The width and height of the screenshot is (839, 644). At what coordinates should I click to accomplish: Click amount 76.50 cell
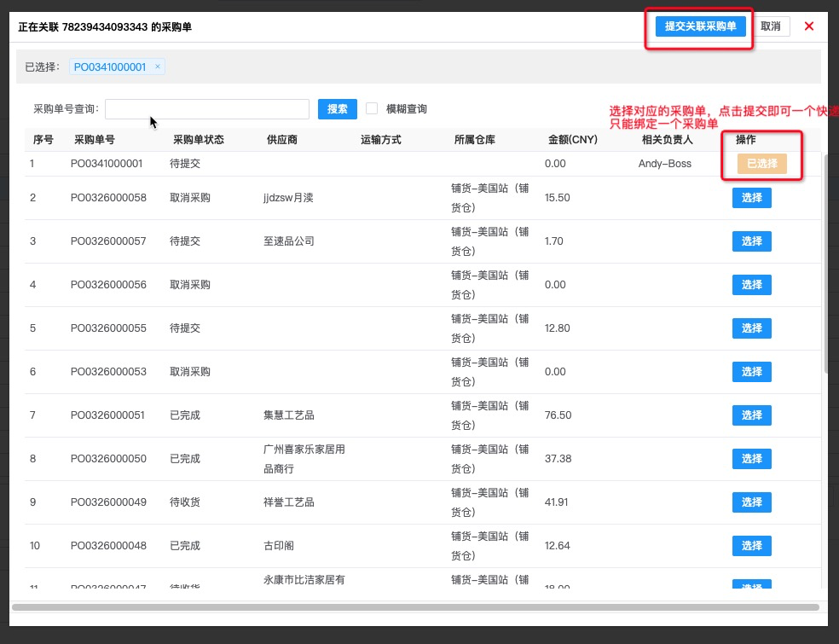(x=558, y=415)
